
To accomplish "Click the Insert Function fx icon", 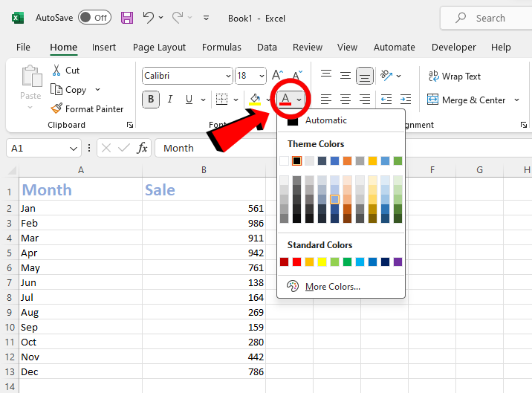I will click(142, 148).
